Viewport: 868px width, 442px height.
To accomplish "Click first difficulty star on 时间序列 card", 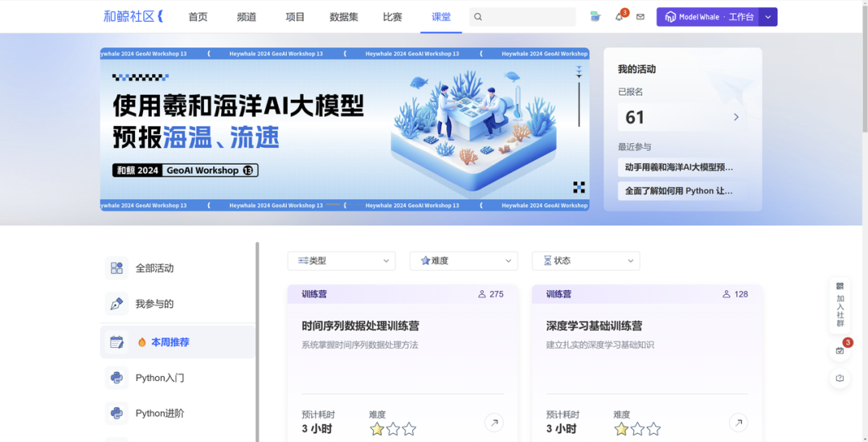I will coord(377,428).
